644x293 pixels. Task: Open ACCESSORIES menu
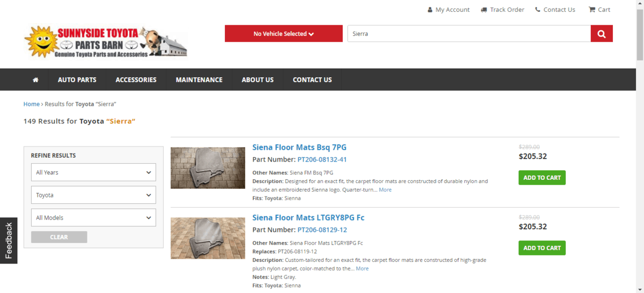pyautogui.click(x=136, y=79)
